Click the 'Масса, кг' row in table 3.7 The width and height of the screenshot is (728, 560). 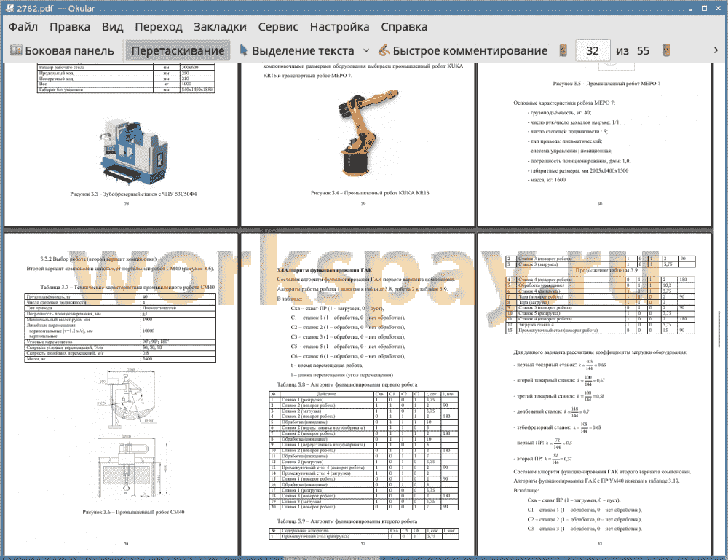pyautogui.click(x=120, y=359)
